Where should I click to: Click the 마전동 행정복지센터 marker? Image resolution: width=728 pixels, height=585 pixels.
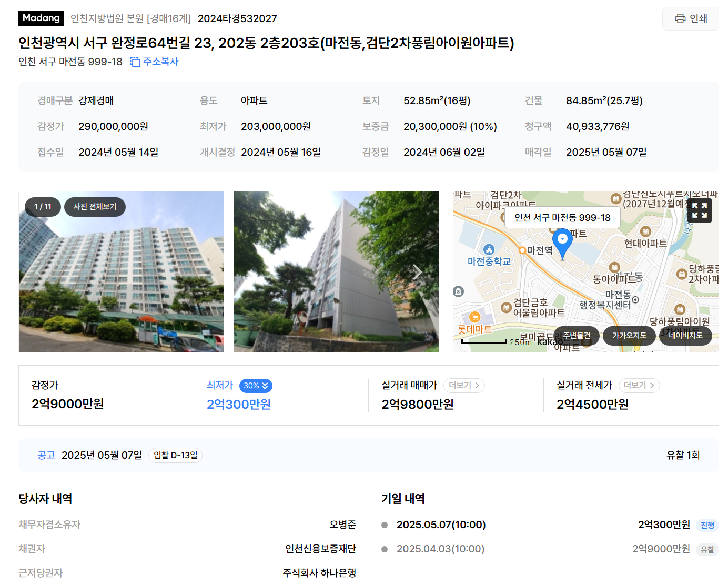(635, 300)
